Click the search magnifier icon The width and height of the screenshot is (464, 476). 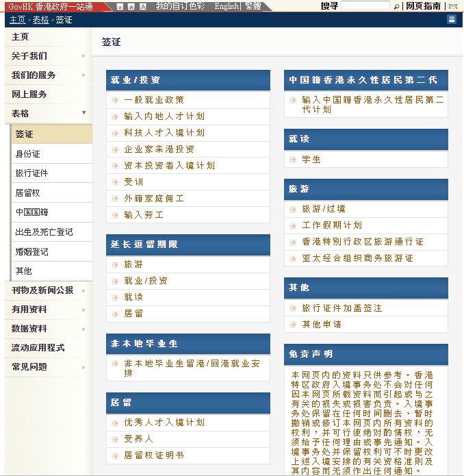[396, 6]
